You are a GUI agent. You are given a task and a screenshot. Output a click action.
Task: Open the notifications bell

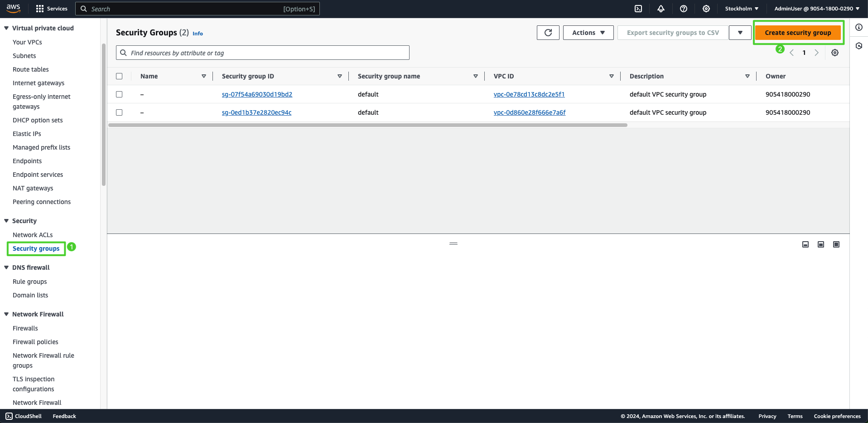point(661,9)
